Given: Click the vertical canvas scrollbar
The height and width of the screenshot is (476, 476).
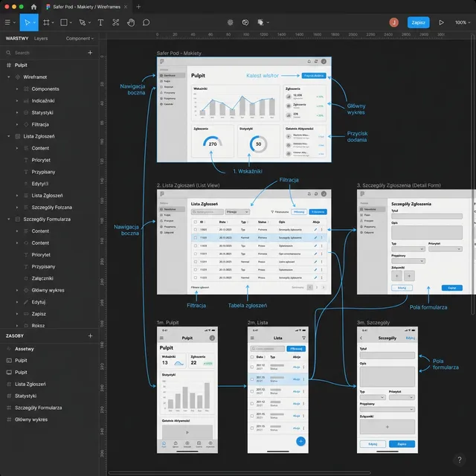Looking at the screenshot, I should click(473, 175).
